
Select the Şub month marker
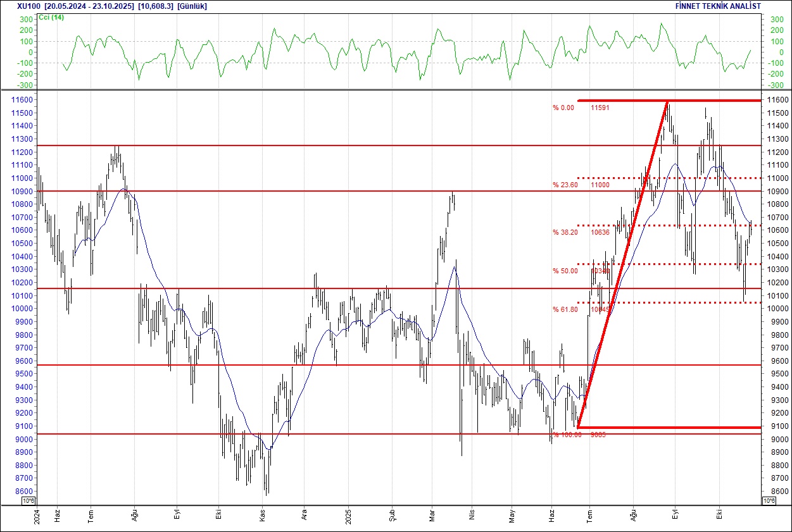[x=391, y=516]
